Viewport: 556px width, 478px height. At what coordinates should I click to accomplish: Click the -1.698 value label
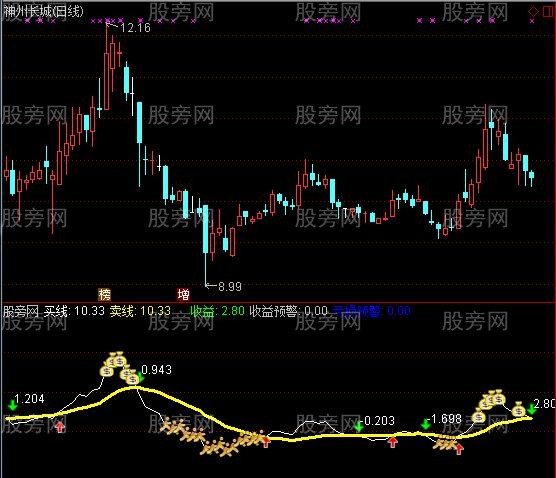[x=445, y=419]
